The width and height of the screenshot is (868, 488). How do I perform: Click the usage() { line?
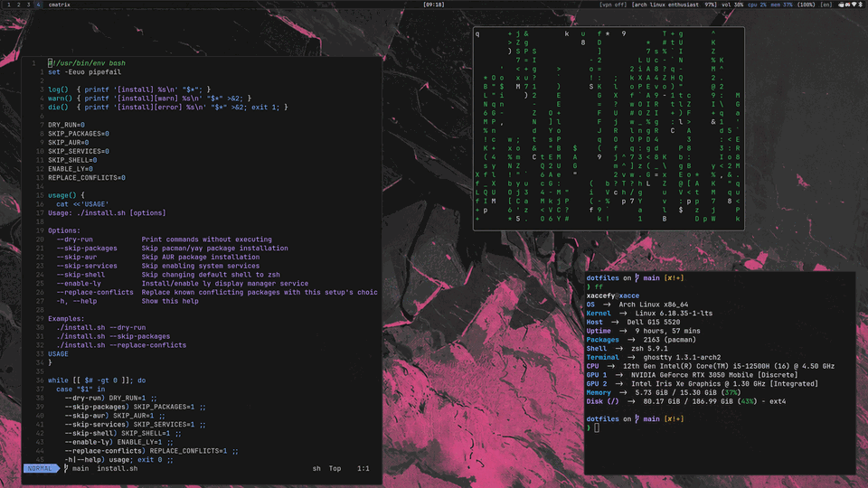click(x=66, y=195)
